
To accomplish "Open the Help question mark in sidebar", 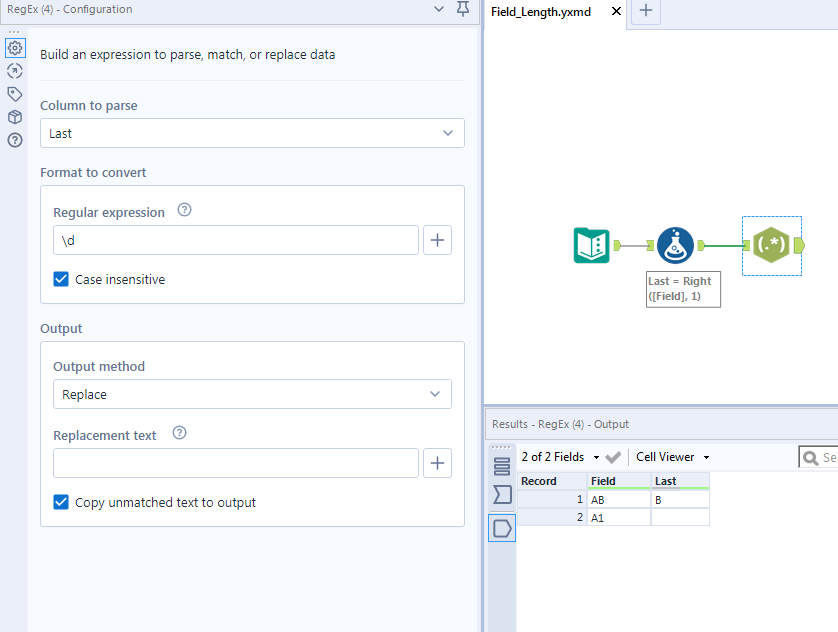I will (x=15, y=140).
